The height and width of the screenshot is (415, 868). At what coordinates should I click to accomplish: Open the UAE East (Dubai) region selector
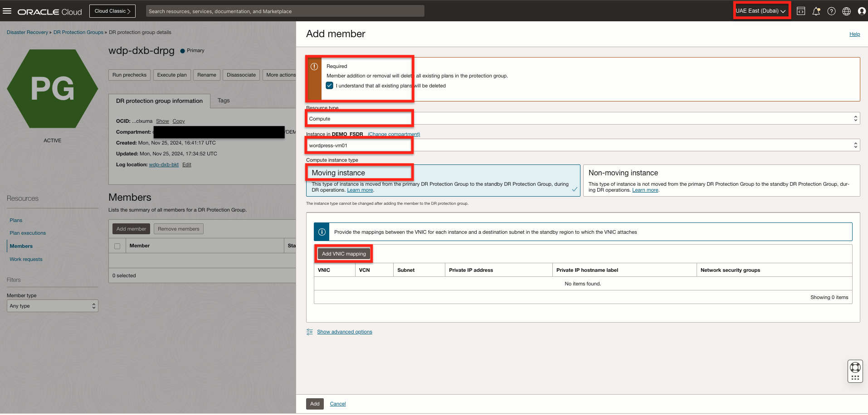coord(761,11)
